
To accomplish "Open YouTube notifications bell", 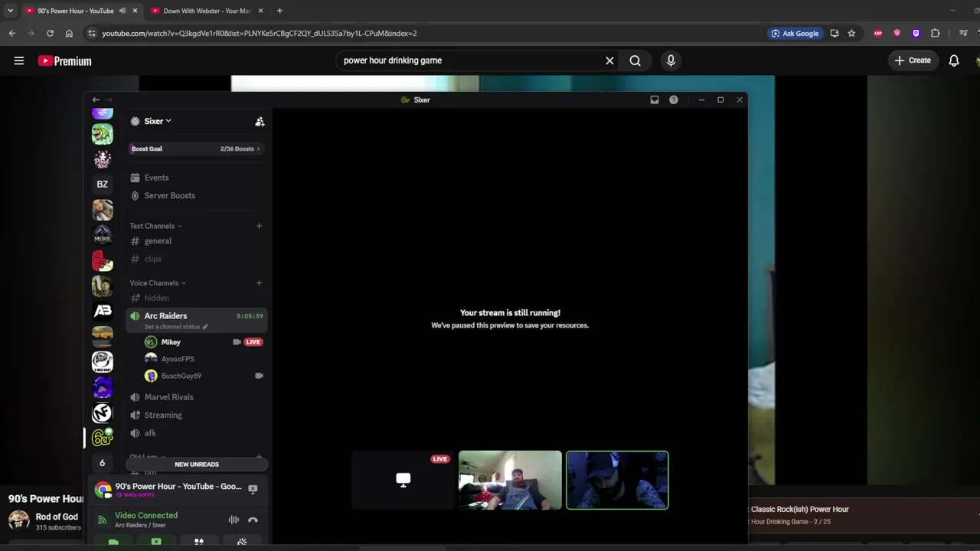I will [x=954, y=60].
